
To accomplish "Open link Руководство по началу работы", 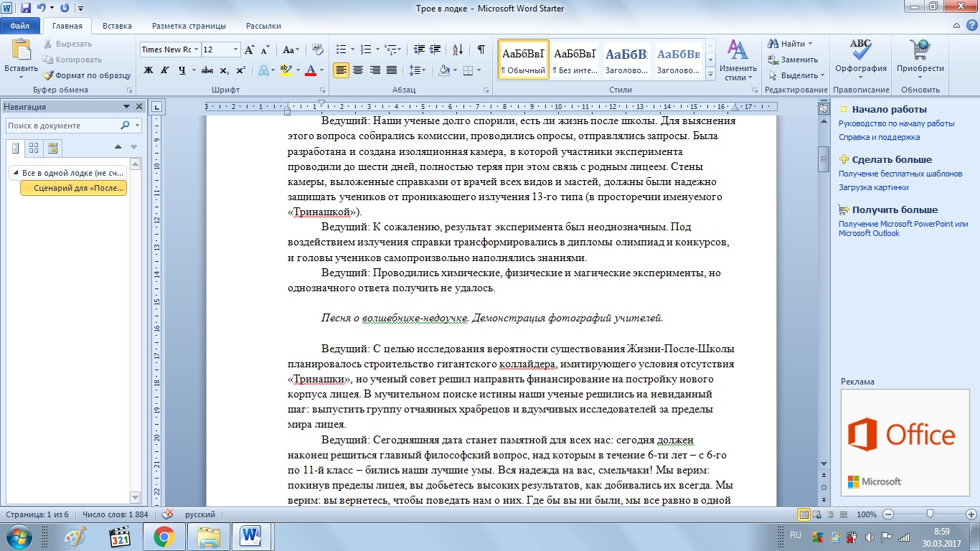I will [x=896, y=123].
